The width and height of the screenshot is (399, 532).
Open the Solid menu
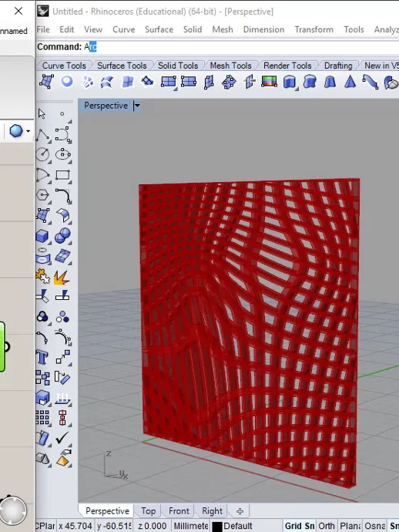click(193, 29)
